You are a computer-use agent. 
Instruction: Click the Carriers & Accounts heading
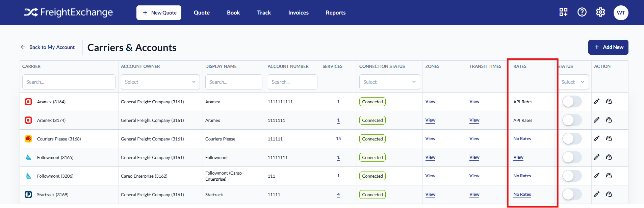point(132,48)
